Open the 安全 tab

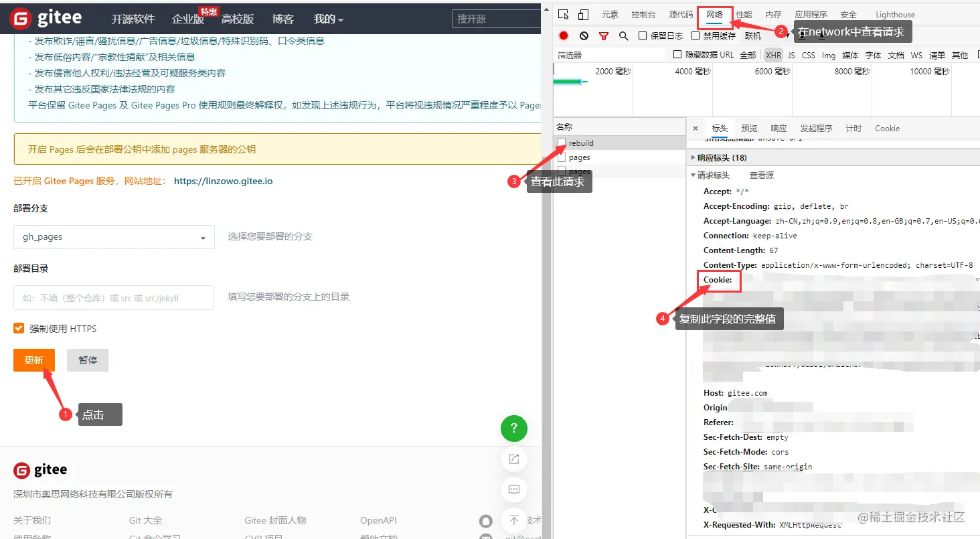pyautogui.click(x=848, y=15)
